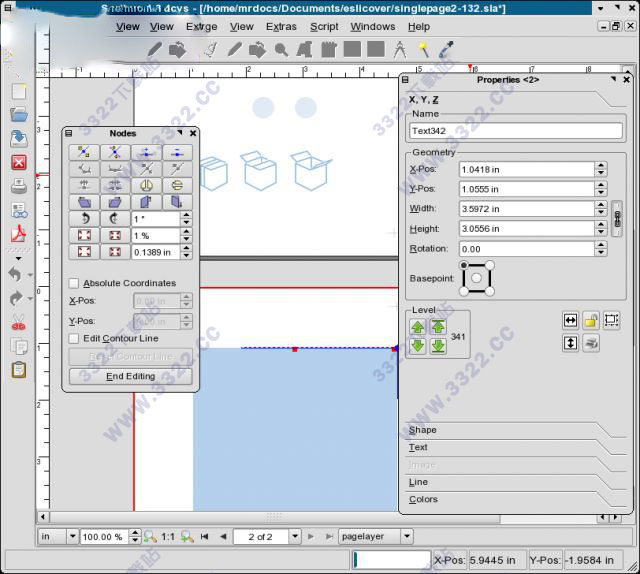640x574 pixels.
Task: Click the Cut scissors icon
Action: 18,322
